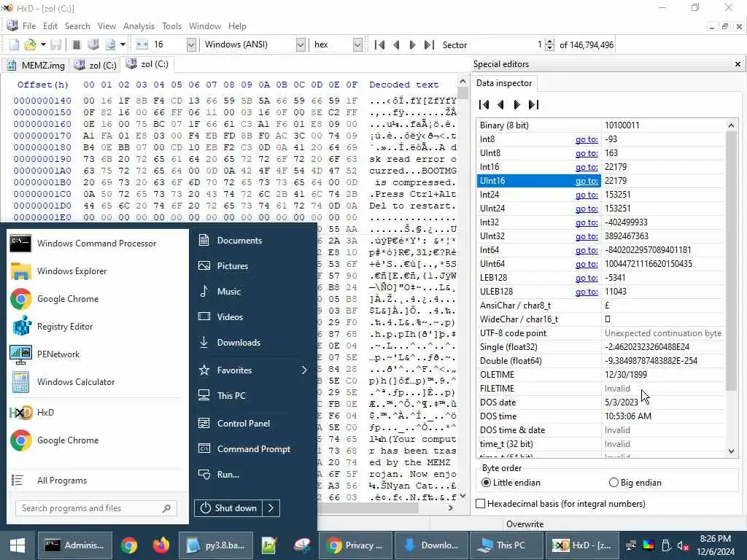Open the Windows (ANSI) charset dropdown
The image size is (747, 560).
[x=301, y=44]
